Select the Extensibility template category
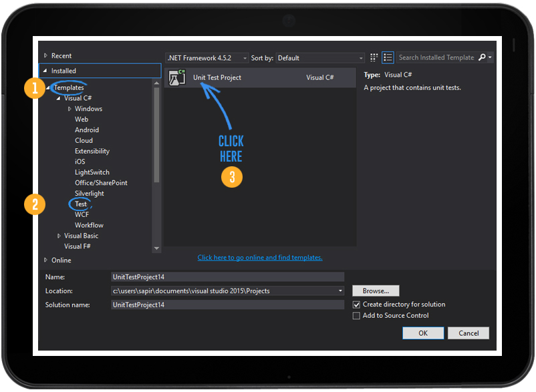Screen dimensions: 536x392 click(92, 152)
